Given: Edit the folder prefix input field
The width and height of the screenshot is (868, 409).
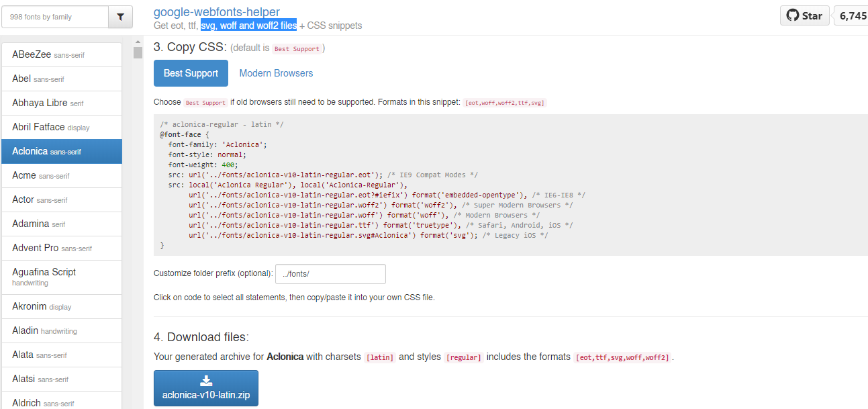Looking at the screenshot, I should (x=330, y=274).
